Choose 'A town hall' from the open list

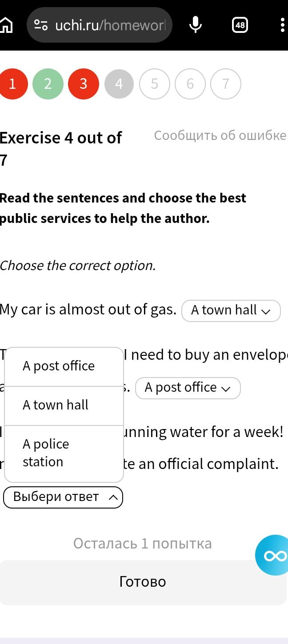click(64, 405)
